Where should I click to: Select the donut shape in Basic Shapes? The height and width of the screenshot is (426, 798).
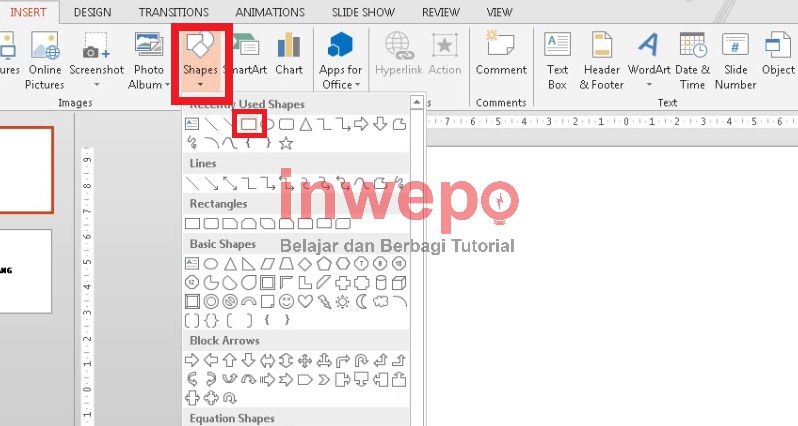point(211,302)
